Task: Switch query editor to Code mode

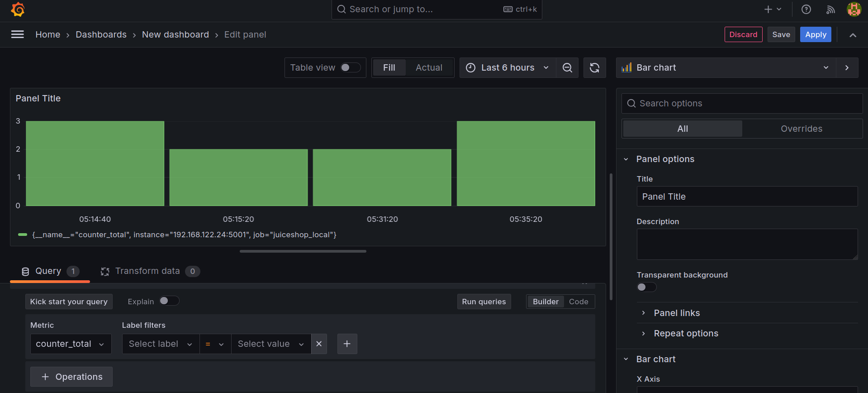Action: (x=579, y=302)
